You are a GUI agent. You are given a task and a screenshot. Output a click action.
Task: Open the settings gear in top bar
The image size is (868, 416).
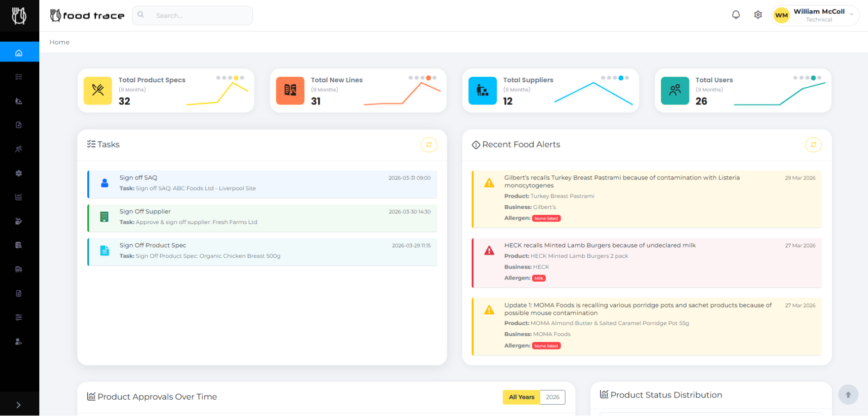(x=758, y=15)
